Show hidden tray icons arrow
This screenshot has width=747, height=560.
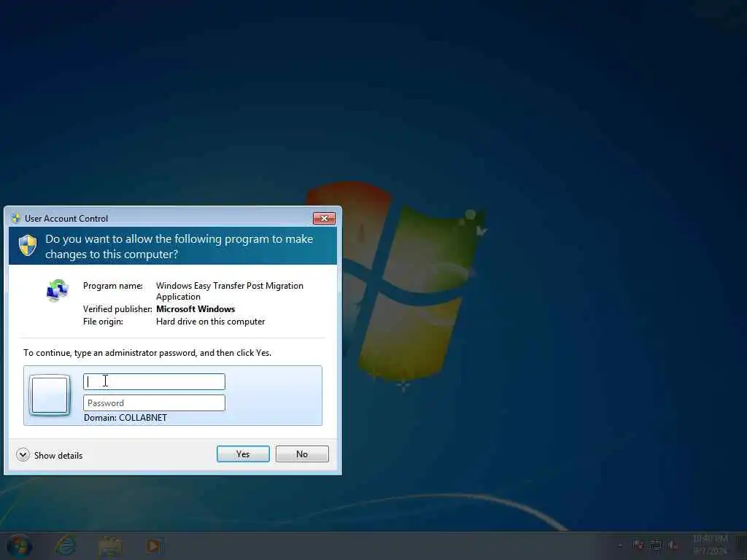coord(620,545)
